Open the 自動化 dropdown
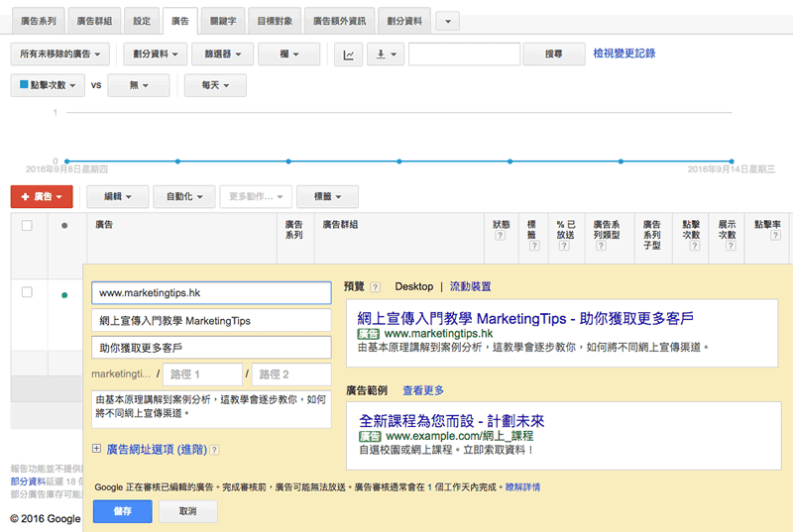 (x=184, y=196)
